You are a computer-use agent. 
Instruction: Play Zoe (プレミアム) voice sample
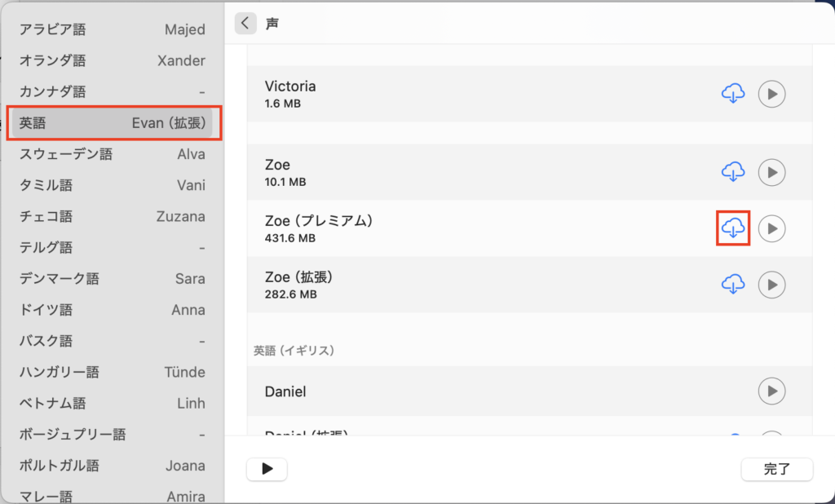point(771,228)
